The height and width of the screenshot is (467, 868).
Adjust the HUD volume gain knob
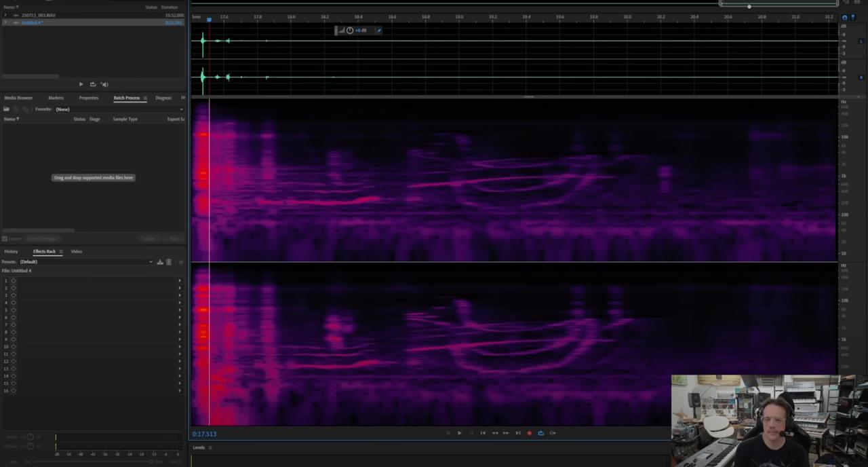350,31
